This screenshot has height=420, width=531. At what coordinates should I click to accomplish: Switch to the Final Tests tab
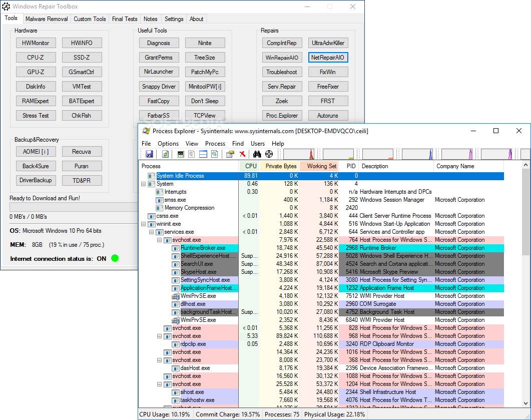coord(125,19)
